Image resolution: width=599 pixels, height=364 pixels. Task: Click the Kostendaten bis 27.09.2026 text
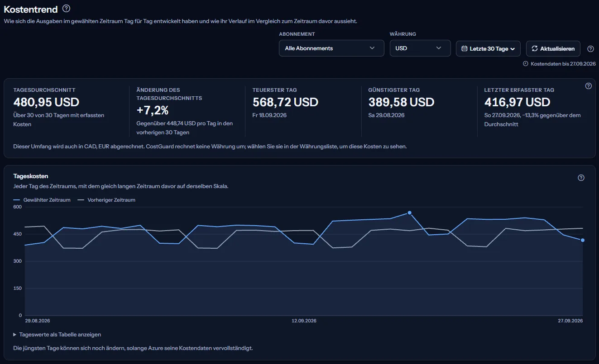tap(563, 64)
